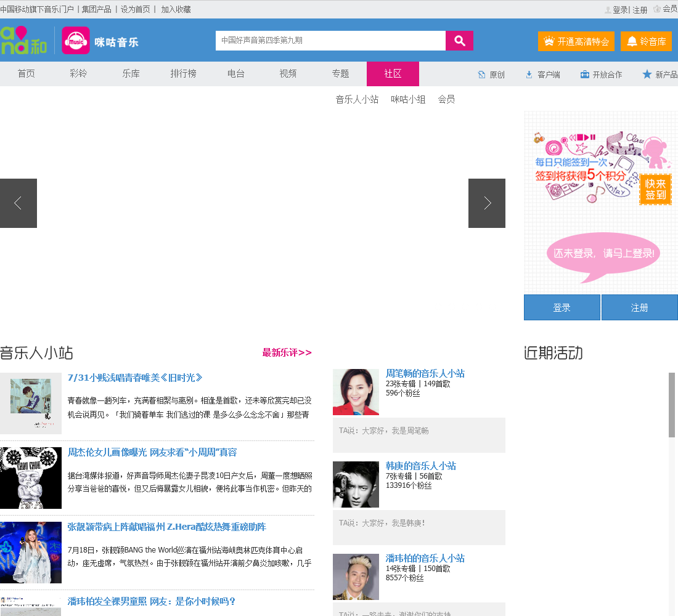Click the crown icon on 开通高清特会 button

point(549,41)
